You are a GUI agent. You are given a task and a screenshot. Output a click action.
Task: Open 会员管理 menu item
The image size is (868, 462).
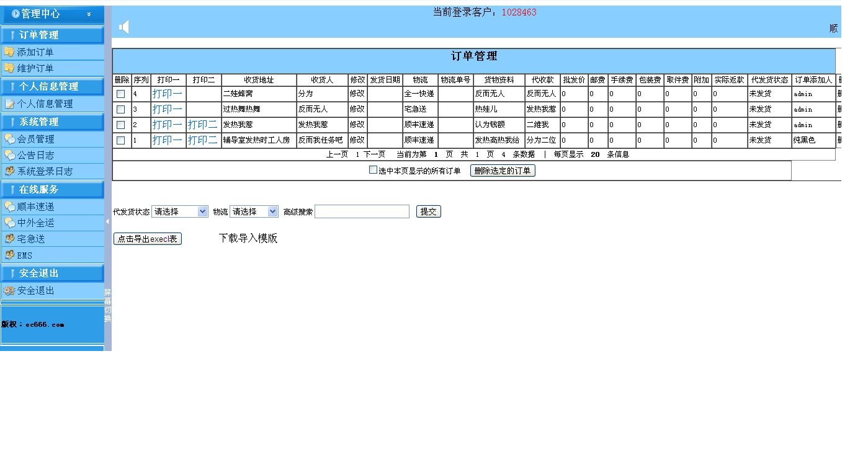pos(35,140)
